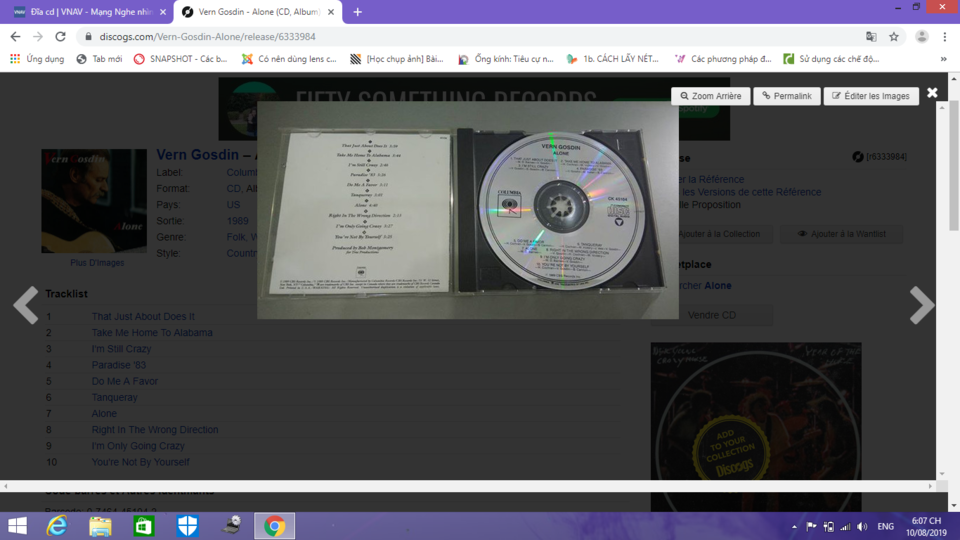Click the CD disc photo in lightbox
960x540 pixels.
click(x=560, y=208)
